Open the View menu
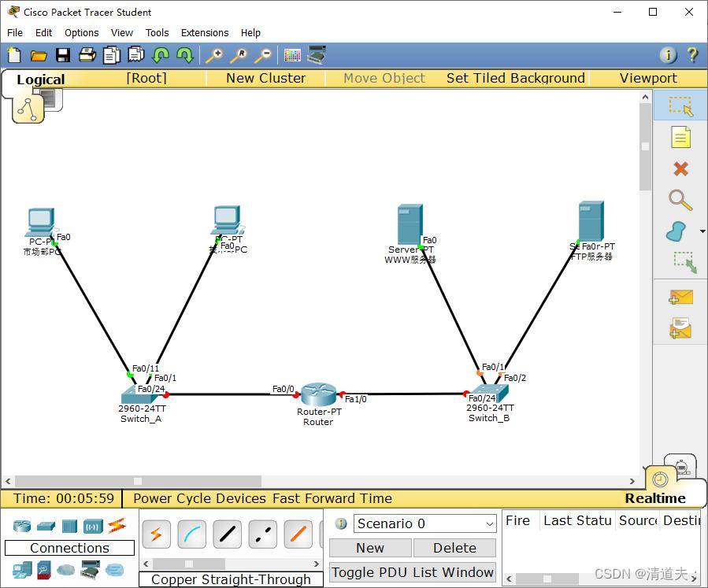 [122, 33]
